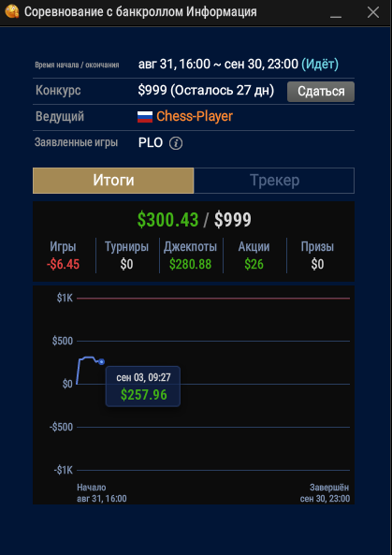
Task: Click the Сдаться button
Action: click(x=321, y=92)
